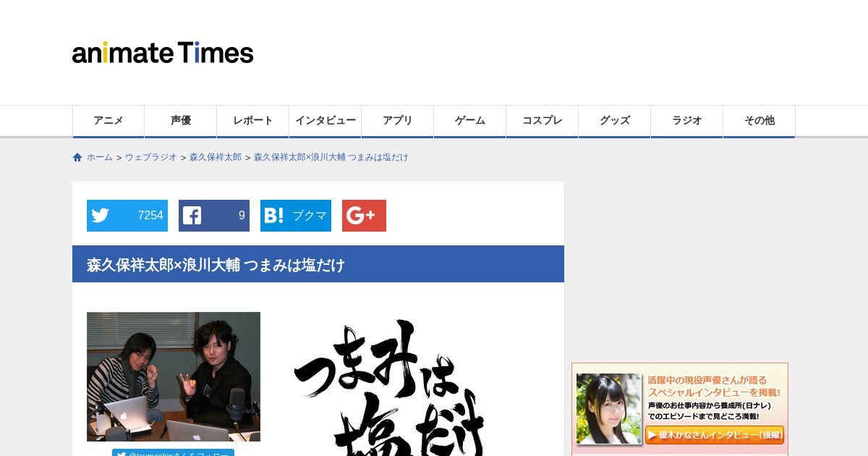The width and height of the screenshot is (868, 456).
Task: Click the スペシャルインタビュー banner text
Action: [x=713, y=392]
